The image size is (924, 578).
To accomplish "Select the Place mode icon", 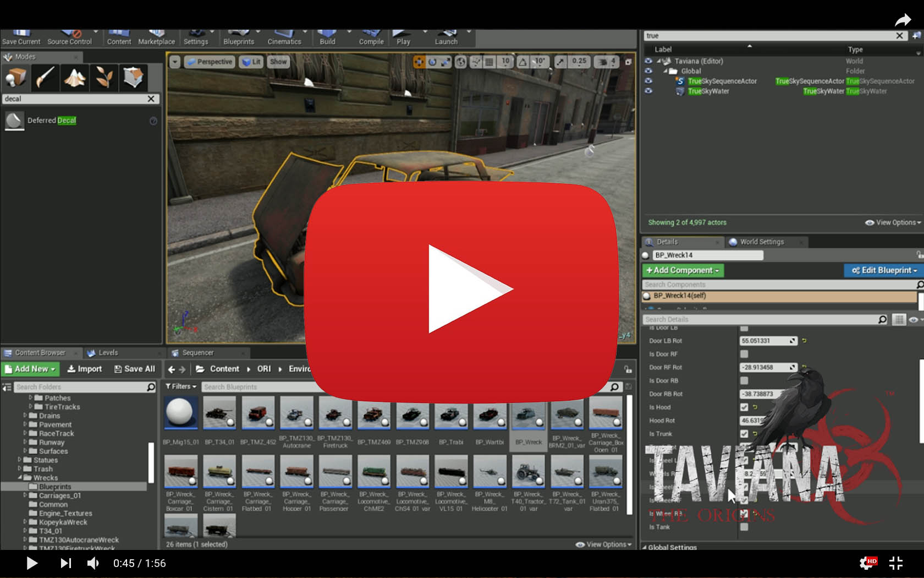I will click(16, 78).
